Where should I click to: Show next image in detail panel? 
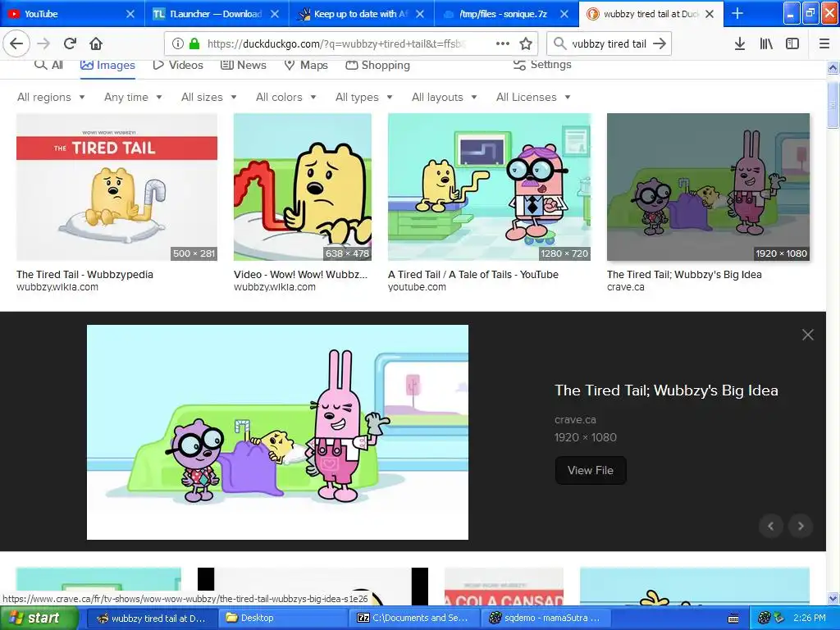pos(801,526)
